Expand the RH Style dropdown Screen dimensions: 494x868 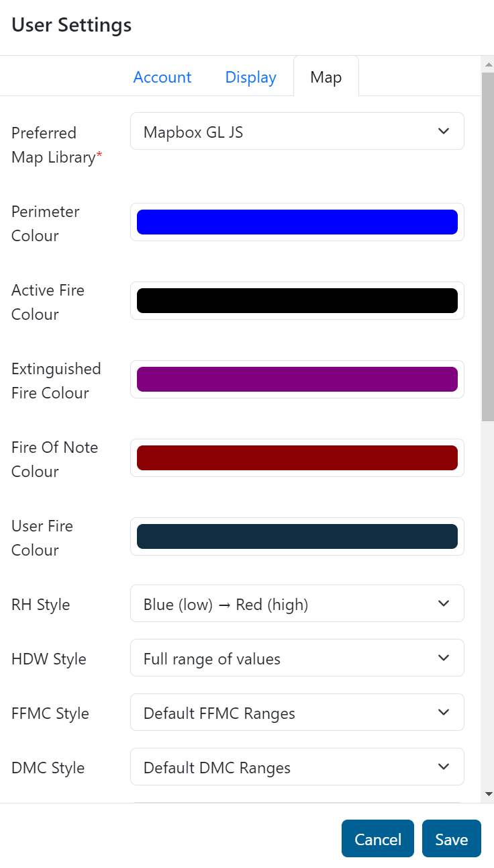297,604
